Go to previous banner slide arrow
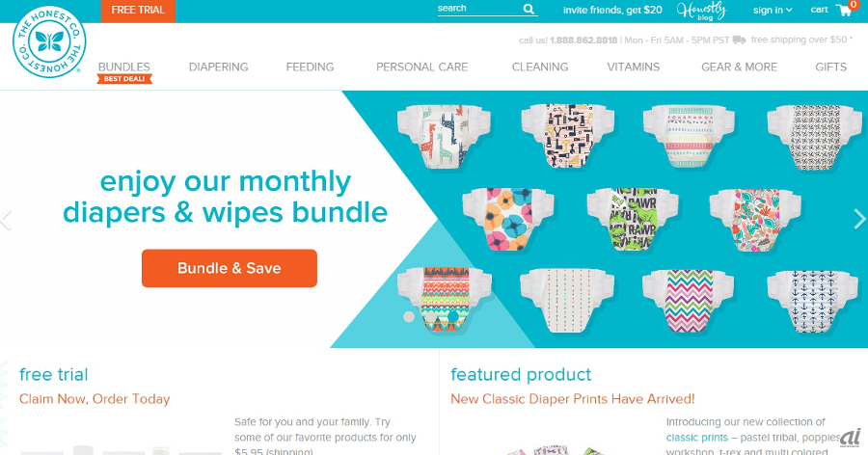This screenshot has width=868, height=455. [x=6, y=220]
